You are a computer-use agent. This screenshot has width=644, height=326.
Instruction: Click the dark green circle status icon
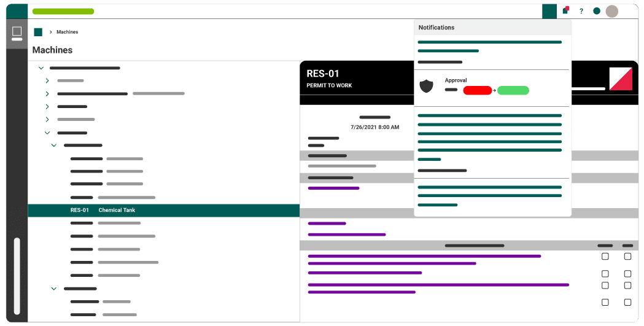(596, 11)
